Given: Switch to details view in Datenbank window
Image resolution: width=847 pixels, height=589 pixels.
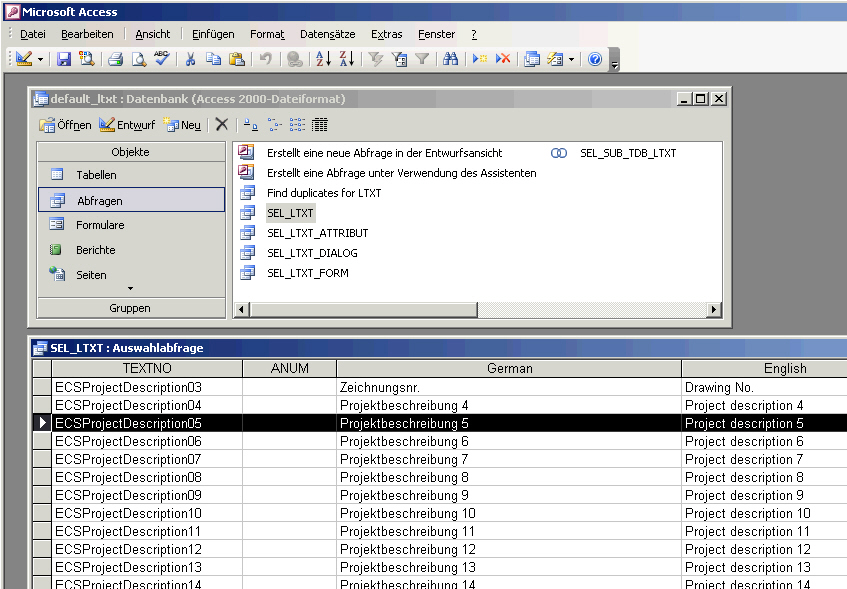Looking at the screenshot, I should point(320,125).
